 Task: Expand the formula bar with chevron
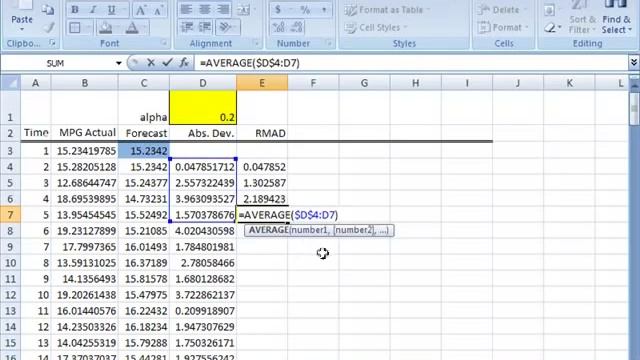(x=634, y=62)
